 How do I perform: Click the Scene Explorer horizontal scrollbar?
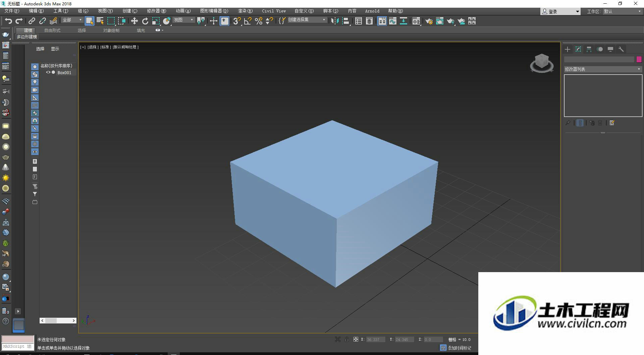coord(58,320)
